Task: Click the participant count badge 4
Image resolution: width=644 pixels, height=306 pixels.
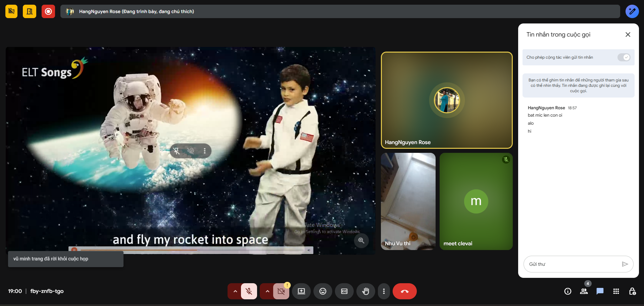Action: click(588, 284)
